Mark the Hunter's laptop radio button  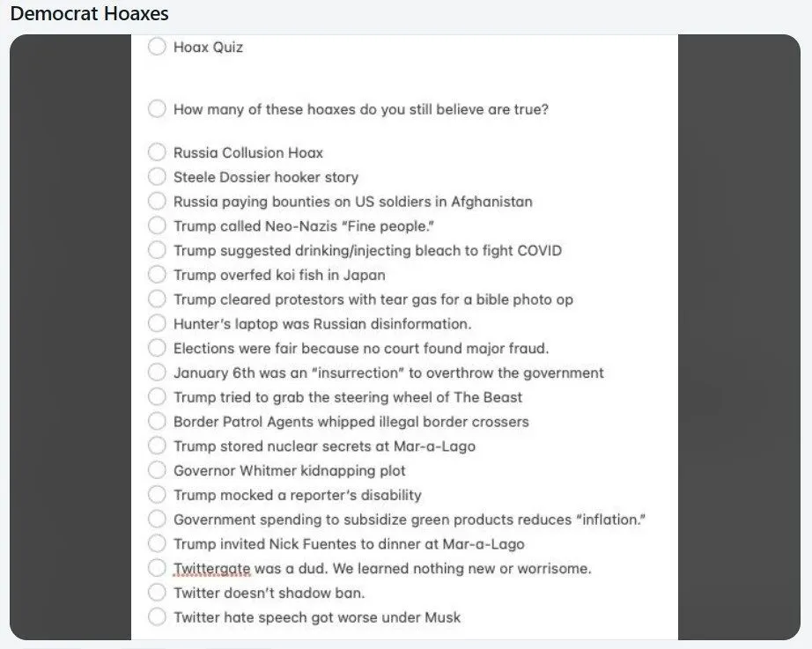[x=157, y=323]
